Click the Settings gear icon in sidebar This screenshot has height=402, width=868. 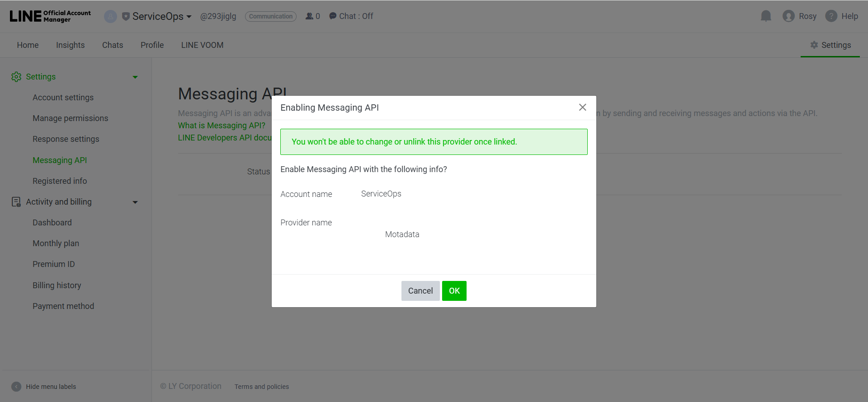coord(16,77)
